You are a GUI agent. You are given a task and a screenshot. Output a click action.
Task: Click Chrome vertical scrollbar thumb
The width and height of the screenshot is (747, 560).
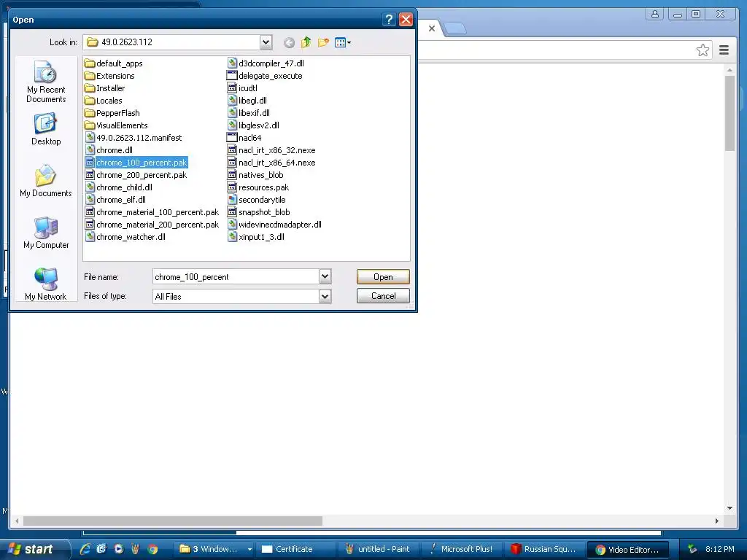click(729, 113)
